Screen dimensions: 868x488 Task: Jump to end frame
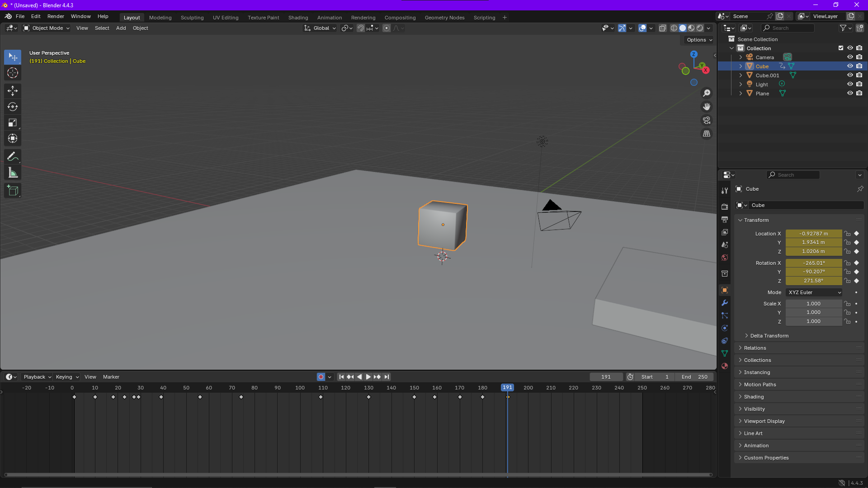pos(387,377)
